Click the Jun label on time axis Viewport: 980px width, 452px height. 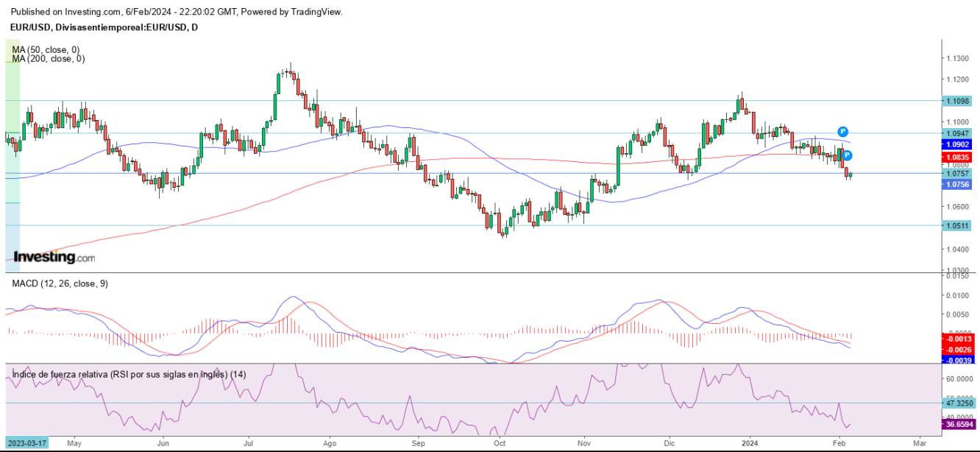[163, 444]
